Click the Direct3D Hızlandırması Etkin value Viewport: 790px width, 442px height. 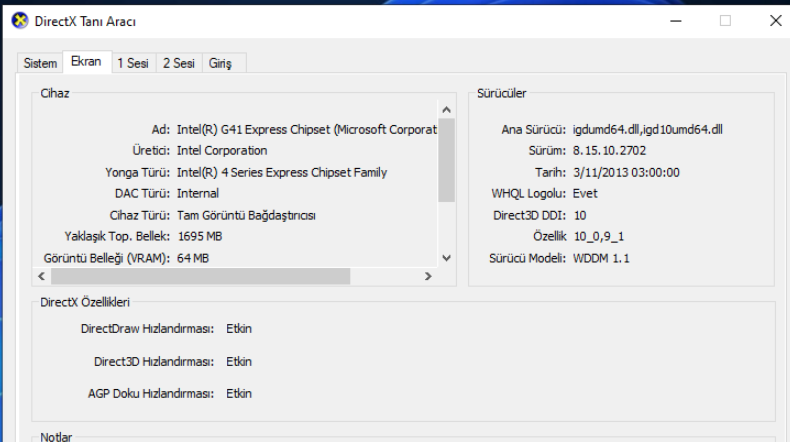239,362
